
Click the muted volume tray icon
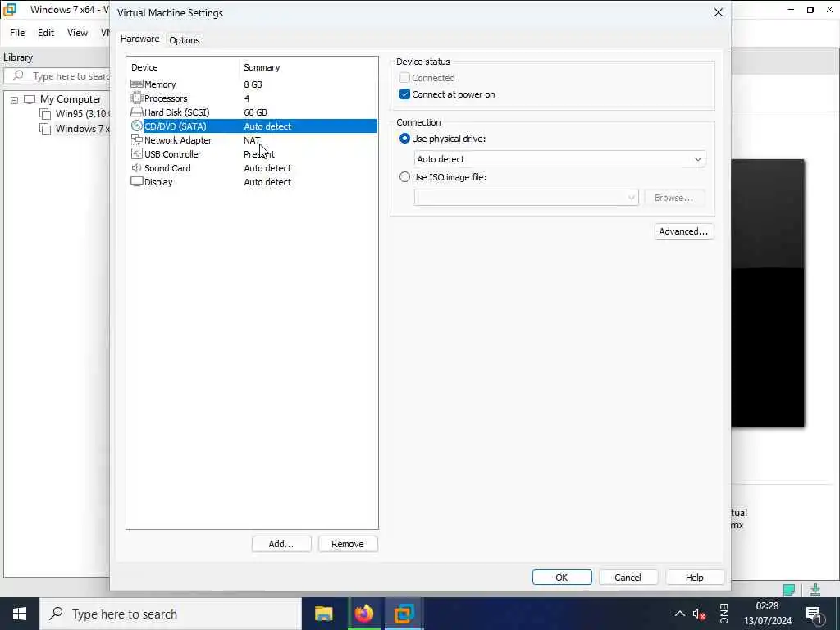click(x=699, y=614)
